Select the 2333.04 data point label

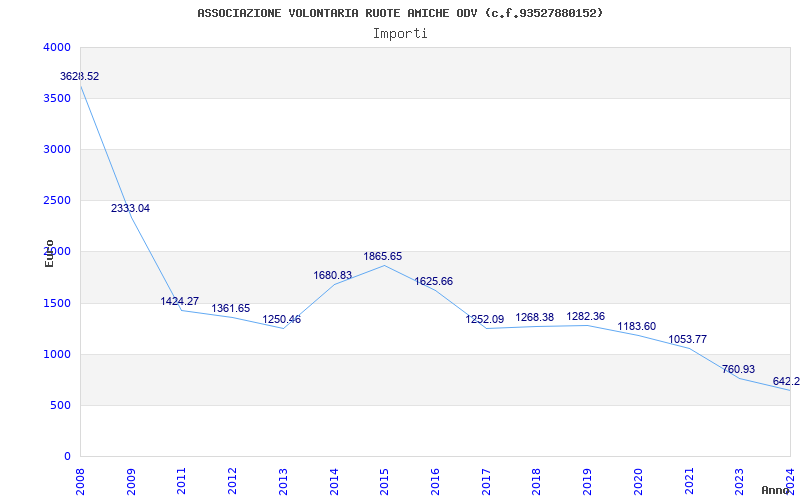(x=130, y=209)
